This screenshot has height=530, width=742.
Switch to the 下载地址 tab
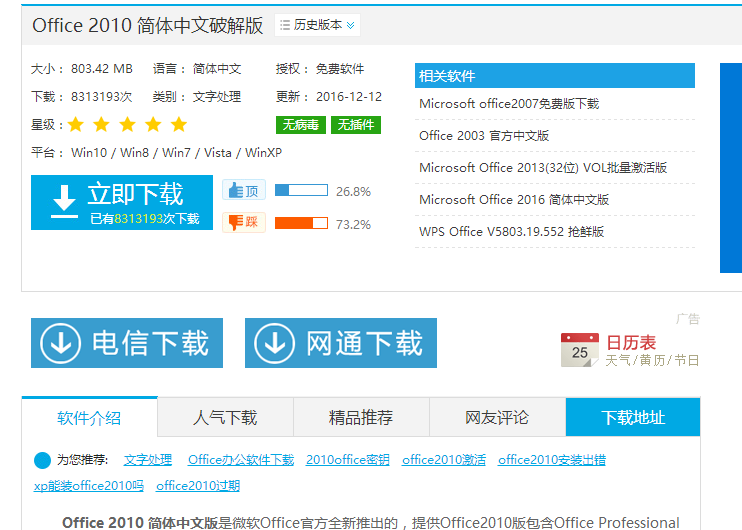(633, 417)
